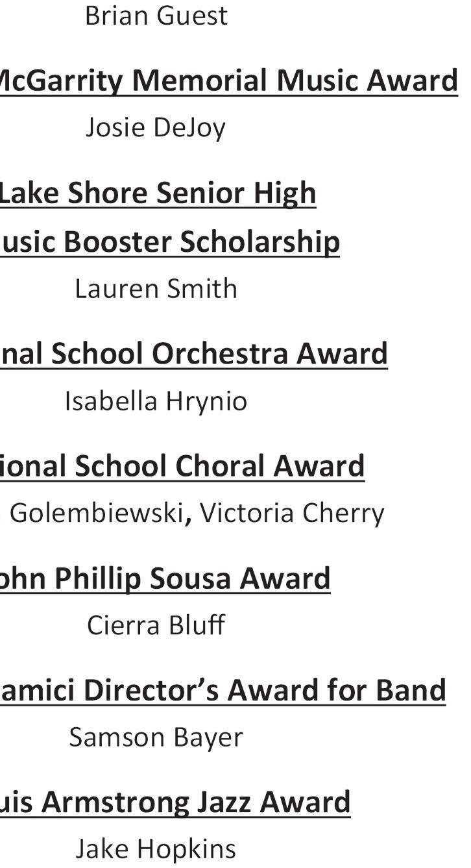The width and height of the screenshot is (471, 868).
Task: Click the name Cierra Bluff
Action: point(156,625)
